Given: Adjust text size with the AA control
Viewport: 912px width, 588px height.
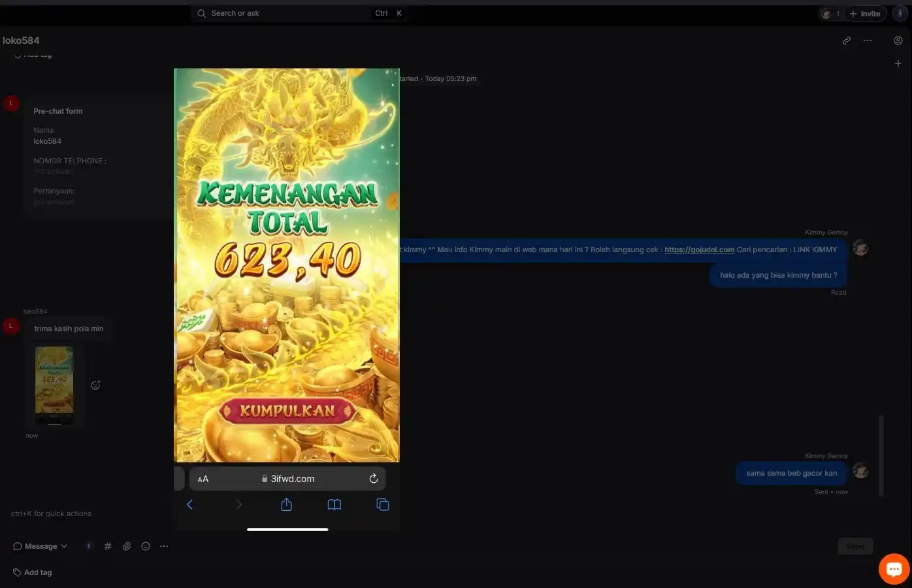Looking at the screenshot, I should point(203,478).
